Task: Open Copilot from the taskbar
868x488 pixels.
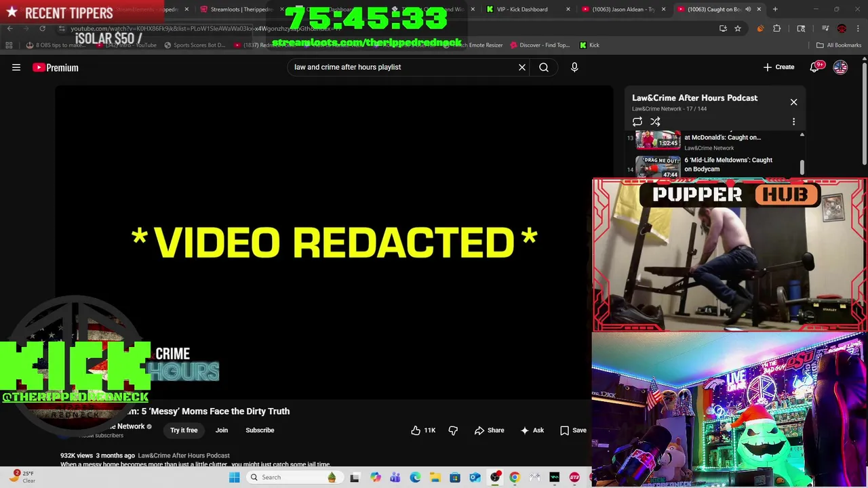Action: [x=375, y=477]
